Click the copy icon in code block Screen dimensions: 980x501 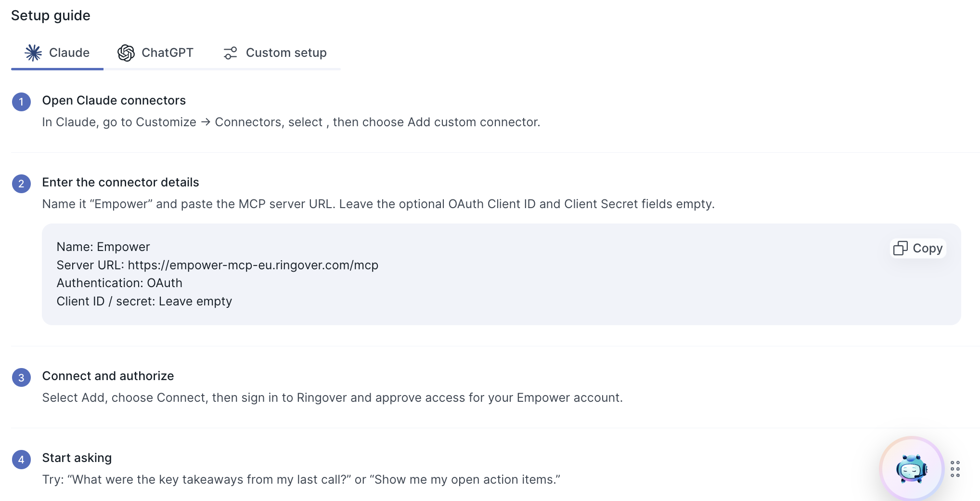tap(900, 248)
